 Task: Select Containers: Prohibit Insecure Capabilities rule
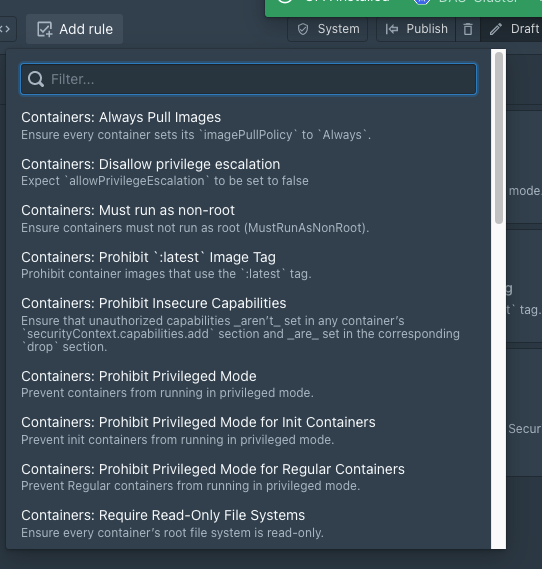click(249, 324)
